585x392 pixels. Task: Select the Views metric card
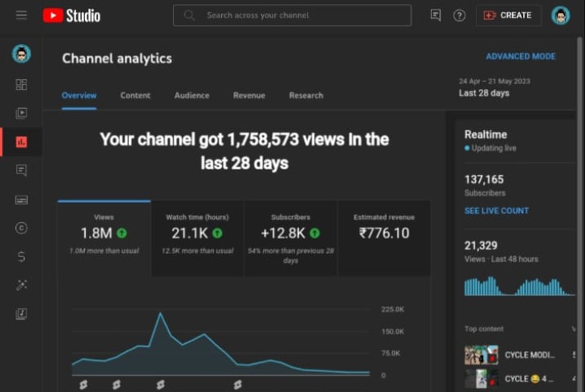tap(104, 238)
